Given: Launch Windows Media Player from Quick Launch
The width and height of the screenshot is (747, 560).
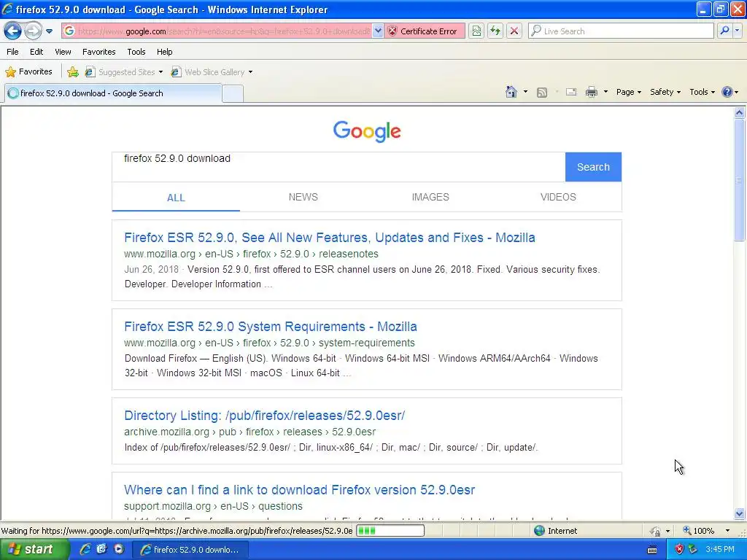Looking at the screenshot, I should point(118,550).
